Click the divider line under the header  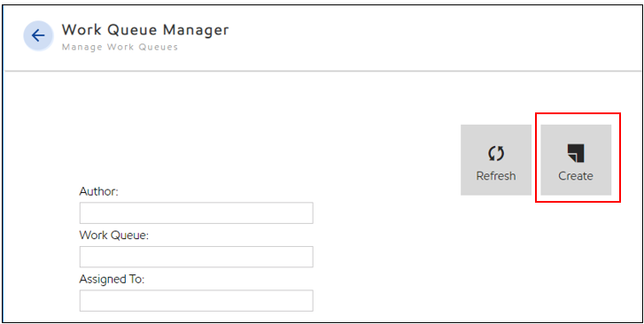click(322, 71)
